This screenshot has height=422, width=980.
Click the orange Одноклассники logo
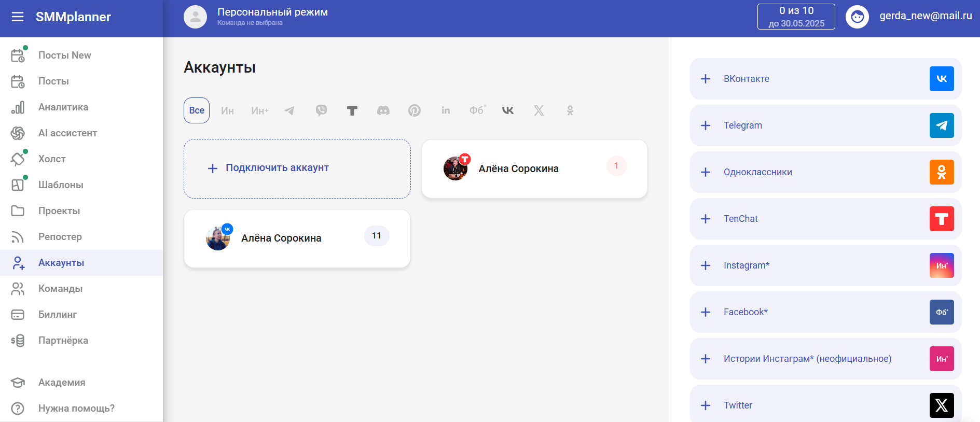tap(942, 172)
